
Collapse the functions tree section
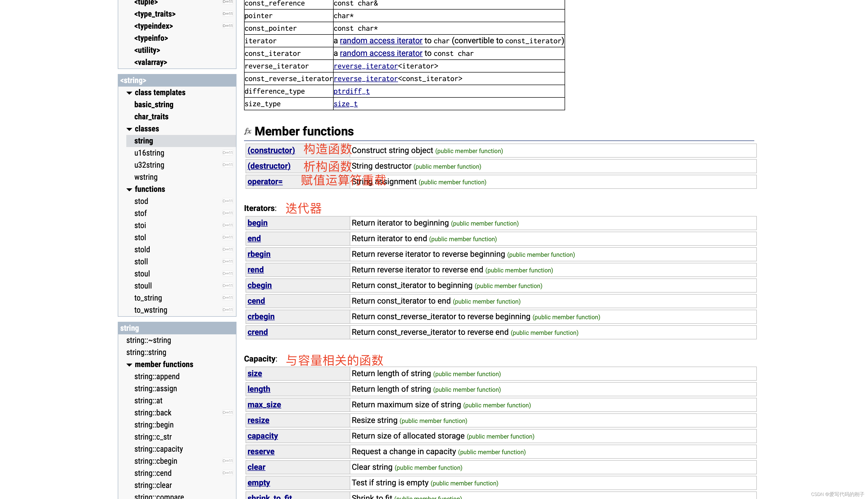click(129, 190)
